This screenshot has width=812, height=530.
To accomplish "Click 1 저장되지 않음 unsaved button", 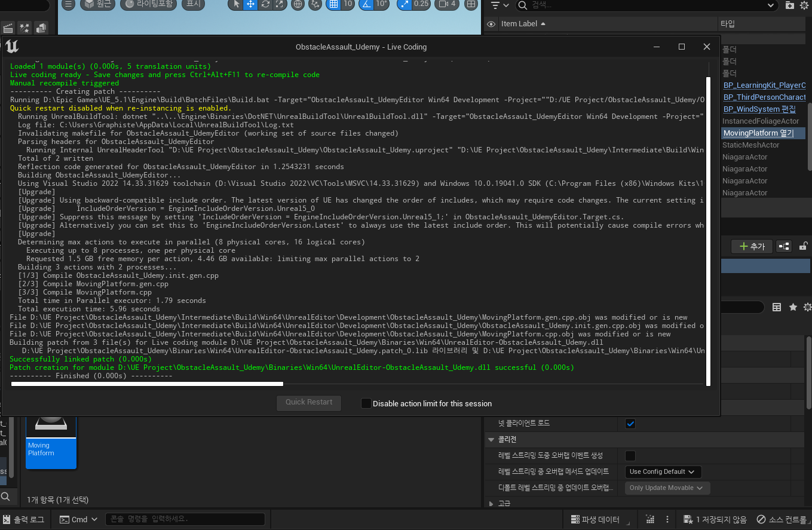I will [x=715, y=519].
